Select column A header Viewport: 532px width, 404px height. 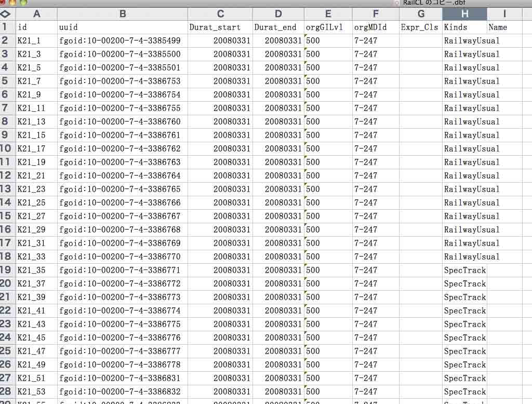click(37, 14)
